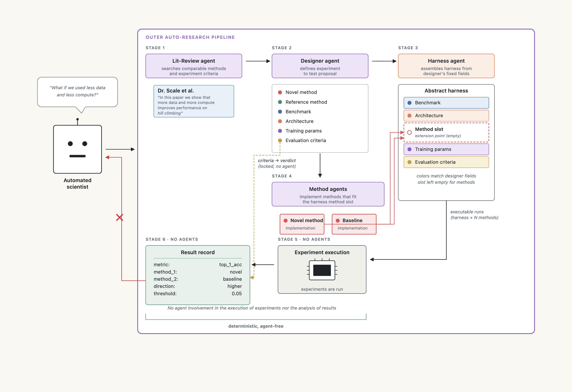Click the 'higher' direction value
The image size is (572, 392).
[235, 286]
